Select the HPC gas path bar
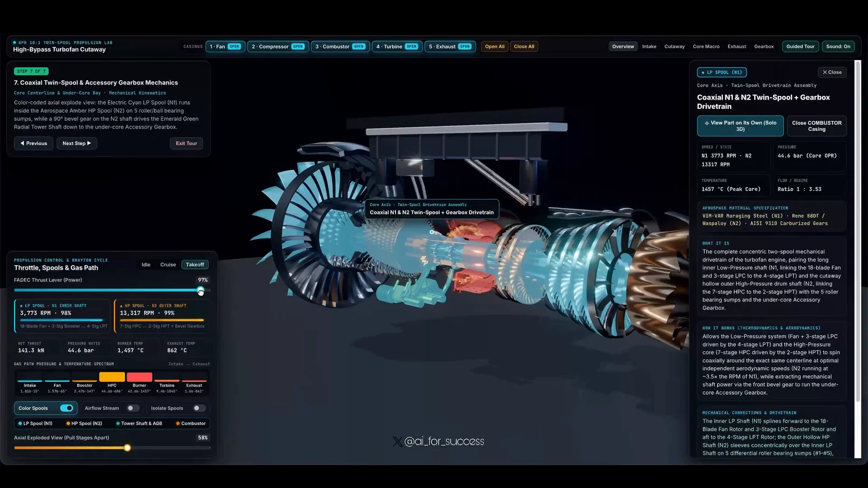The width and height of the screenshot is (868, 488). 112,383
